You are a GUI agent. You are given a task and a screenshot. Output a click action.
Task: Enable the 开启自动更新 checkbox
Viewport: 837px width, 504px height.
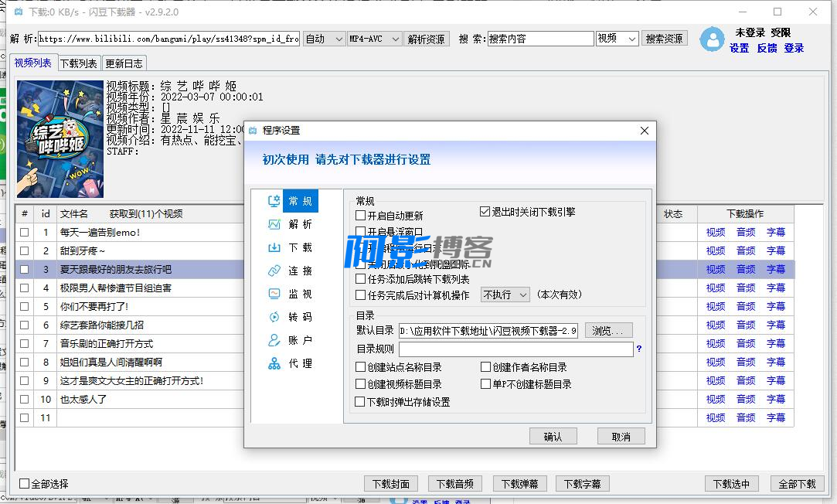(x=361, y=216)
